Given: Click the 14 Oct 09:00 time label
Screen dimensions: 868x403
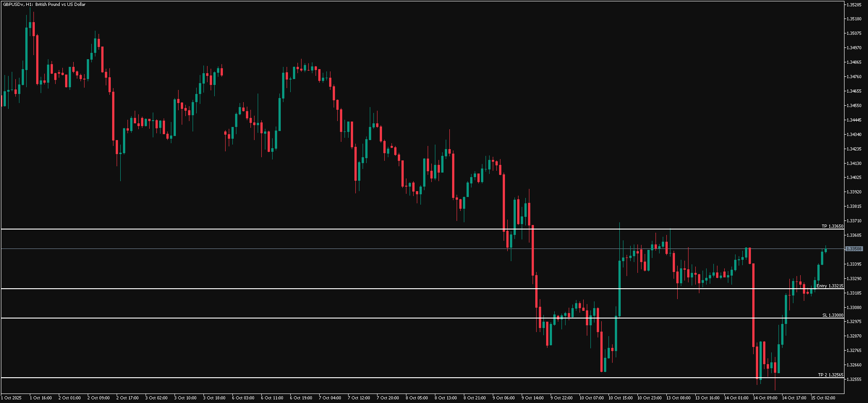Looking at the screenshot, I should (765, 398).
